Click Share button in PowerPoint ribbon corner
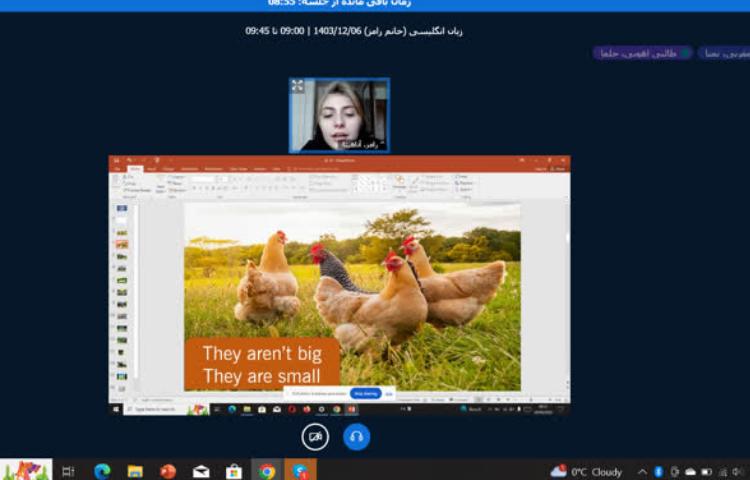Image resolution: width=750 pixels, height=480 pixels. coord(558,169)
